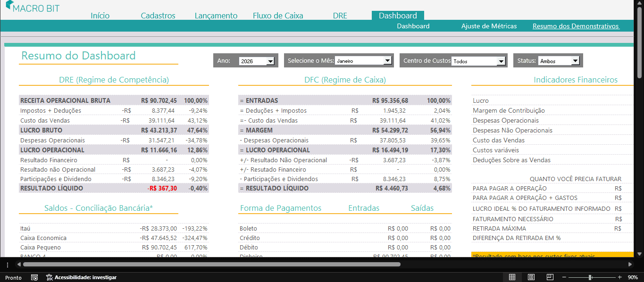Select the main Dashboard tab
644x282 pixels.
(398, 16)
